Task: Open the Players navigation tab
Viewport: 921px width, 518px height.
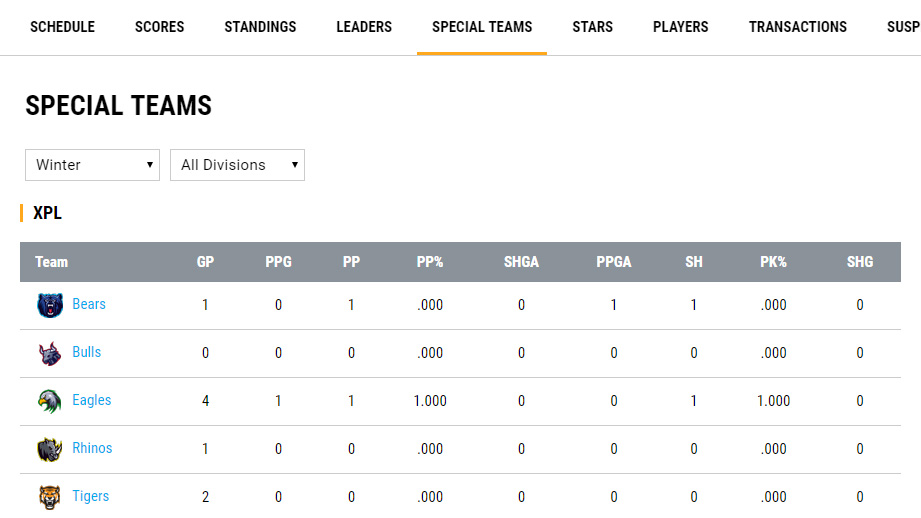Action: click(680, 27)
